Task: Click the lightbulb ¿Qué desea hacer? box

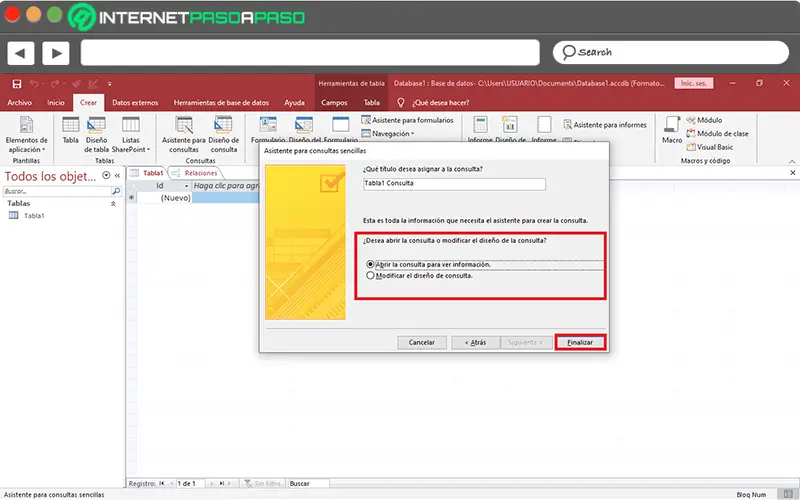Action: (x=434, y=103)
